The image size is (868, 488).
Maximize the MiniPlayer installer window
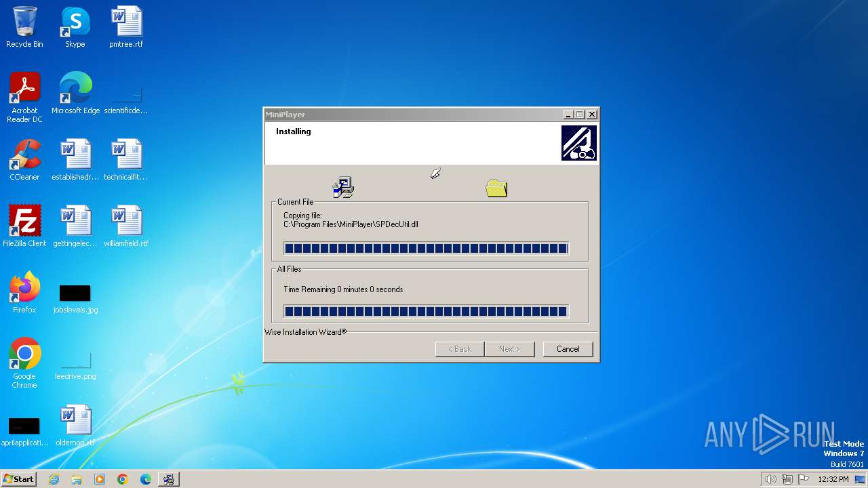pyautogui.click(x=580, y=115)
